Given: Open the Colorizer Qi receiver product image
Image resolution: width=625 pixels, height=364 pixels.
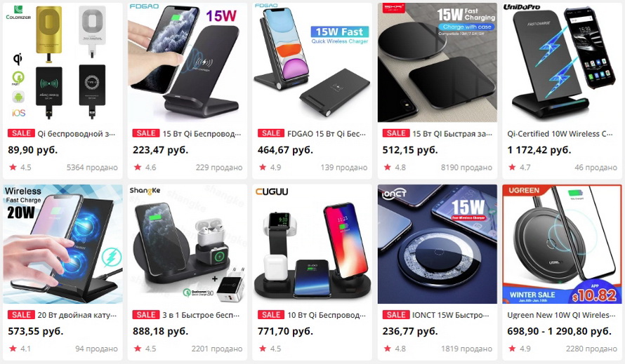Looking at the screenshot, I should [x=63, y=62].
